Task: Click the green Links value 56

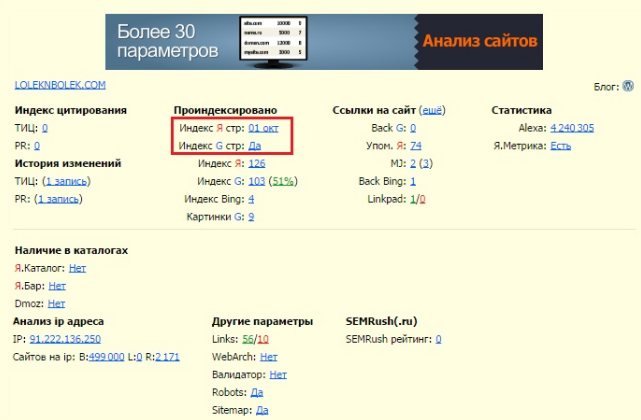Action: click(x=248, y=339)
